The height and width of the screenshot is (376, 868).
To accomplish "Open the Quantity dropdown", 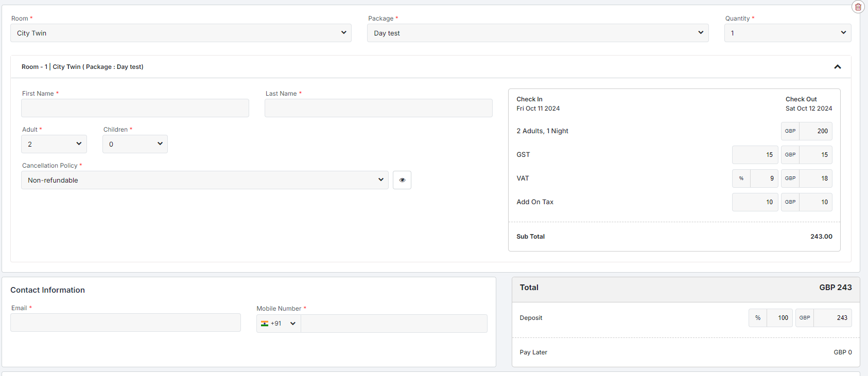I will pyautogui.click(x=787, y=33).
